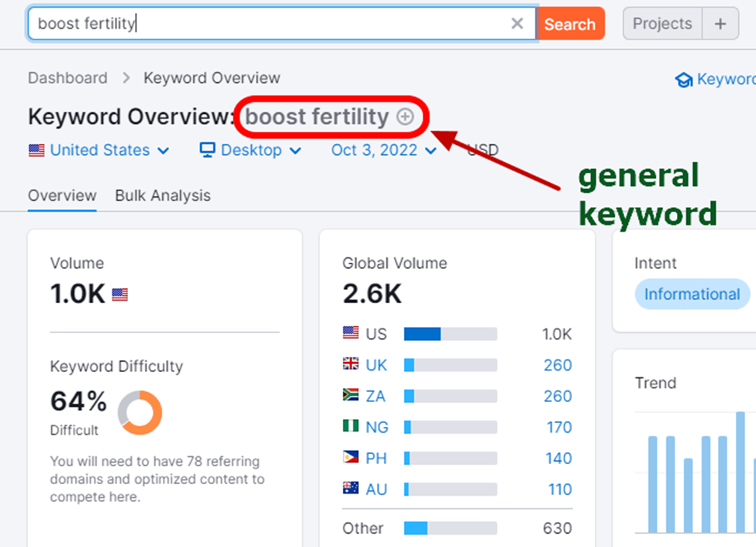The image size is (756, 547).
Task: Click the add-keyword plus icon beside boost fertility
Action: coord(406,117)
